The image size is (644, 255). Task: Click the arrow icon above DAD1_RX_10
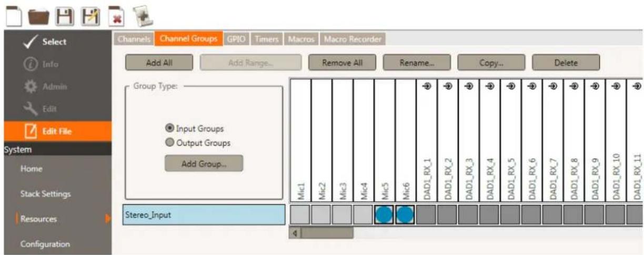click(x=616, y=85)
